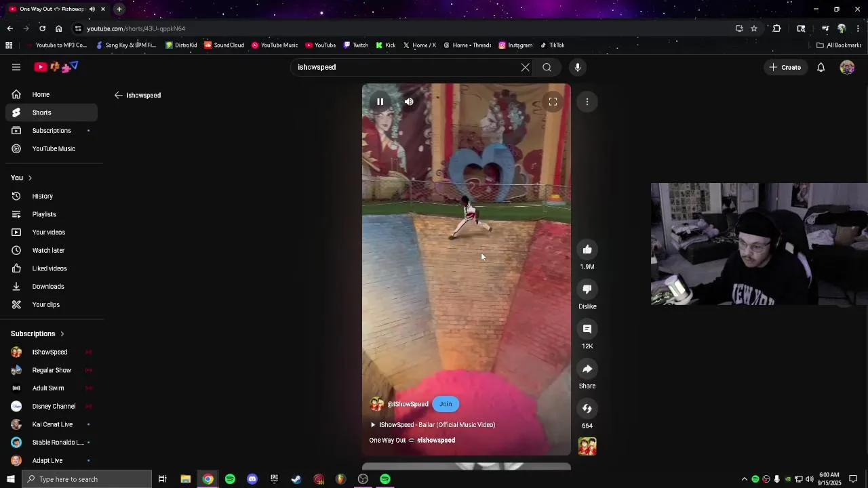Expand the You section
This screenshot has width=868, height=488.
tap(22, 178)
